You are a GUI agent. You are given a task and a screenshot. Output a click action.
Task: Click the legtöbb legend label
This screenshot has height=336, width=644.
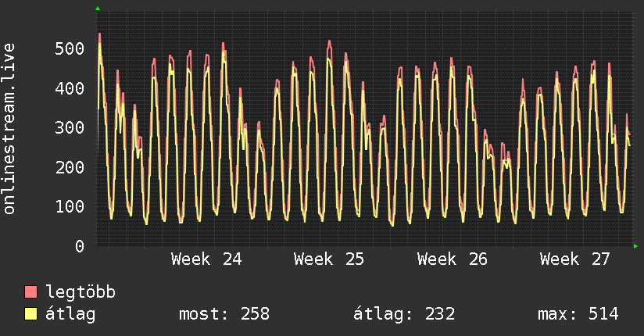pyautogui.click(x=80, y=292)
